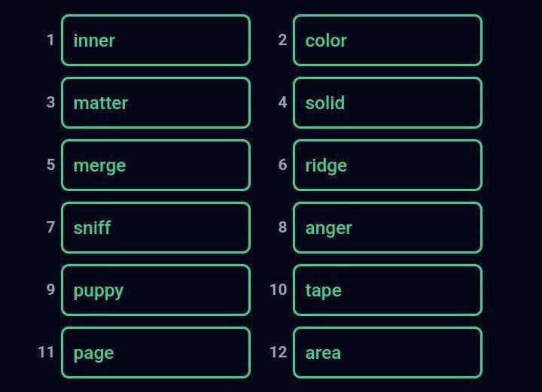Click the number 1 label

[50, 40]
